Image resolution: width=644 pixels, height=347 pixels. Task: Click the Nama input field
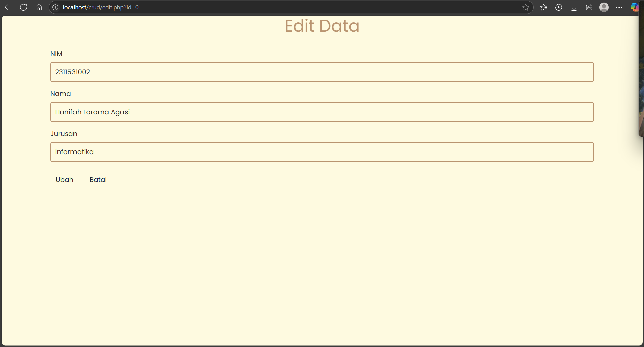[322, 112]
